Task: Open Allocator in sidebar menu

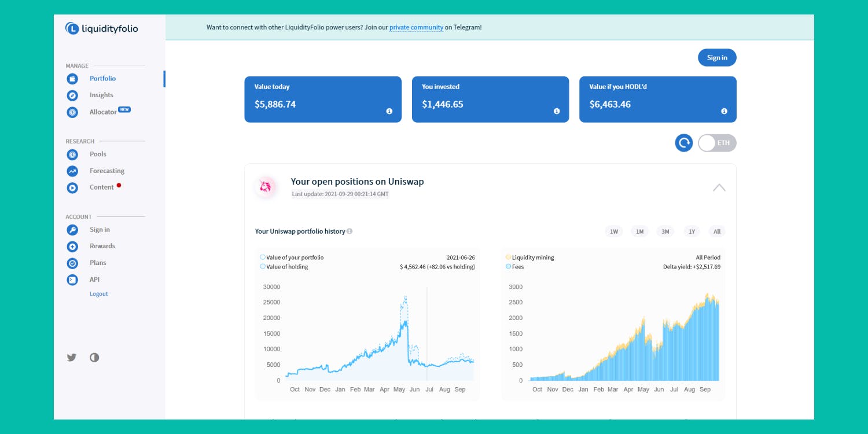Action: click(x=103, y=112)
